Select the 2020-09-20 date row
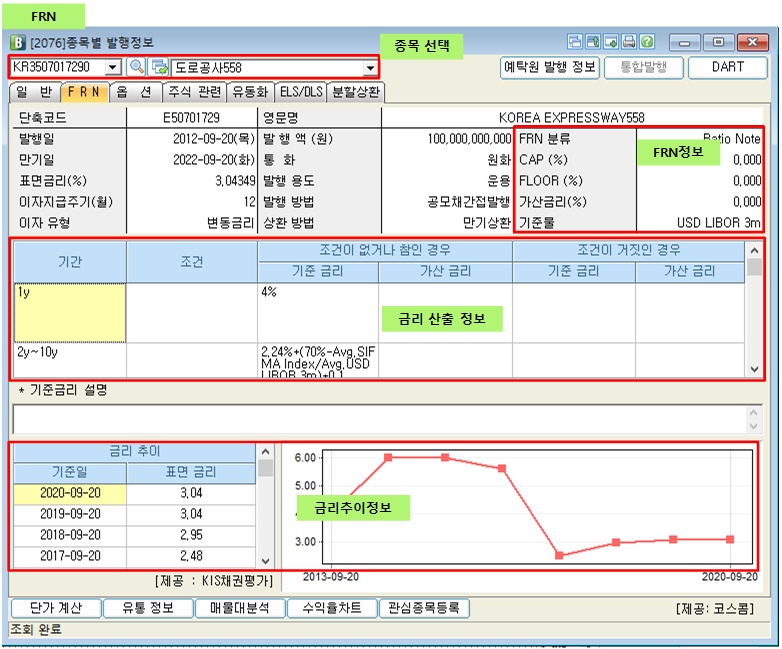Image resolution: width=782 pixels, height=649 pixels. pyautogui.click(x=70, y=493)
